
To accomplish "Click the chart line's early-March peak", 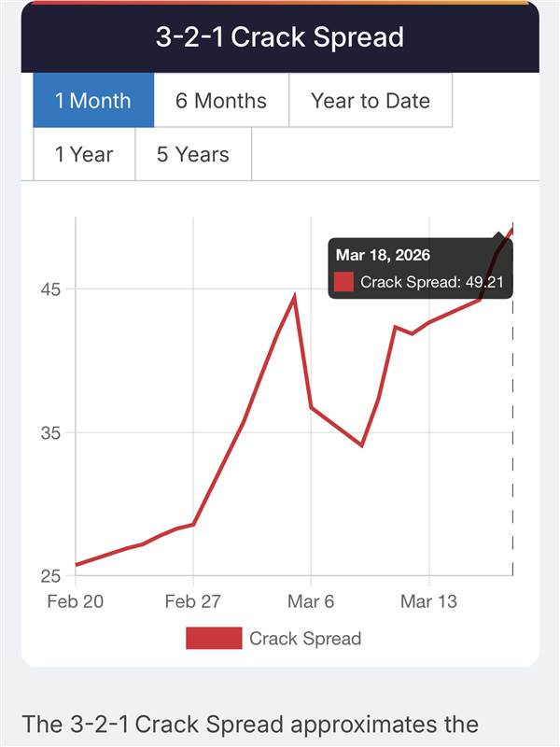I will click(294, 297).
